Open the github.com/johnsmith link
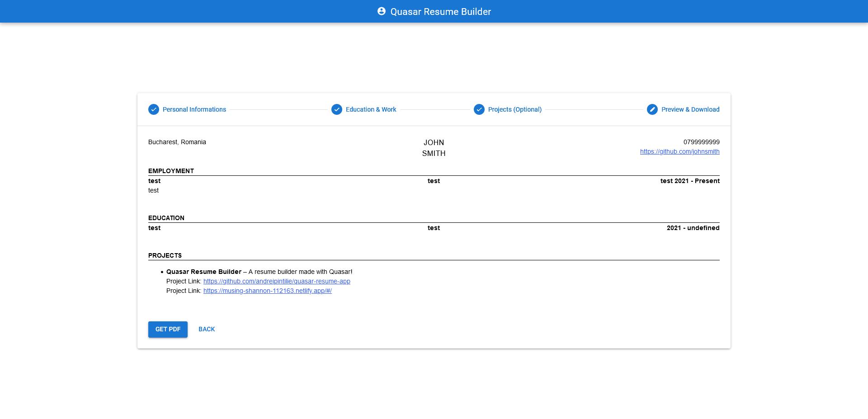The image size is (868, 419). 679,151
